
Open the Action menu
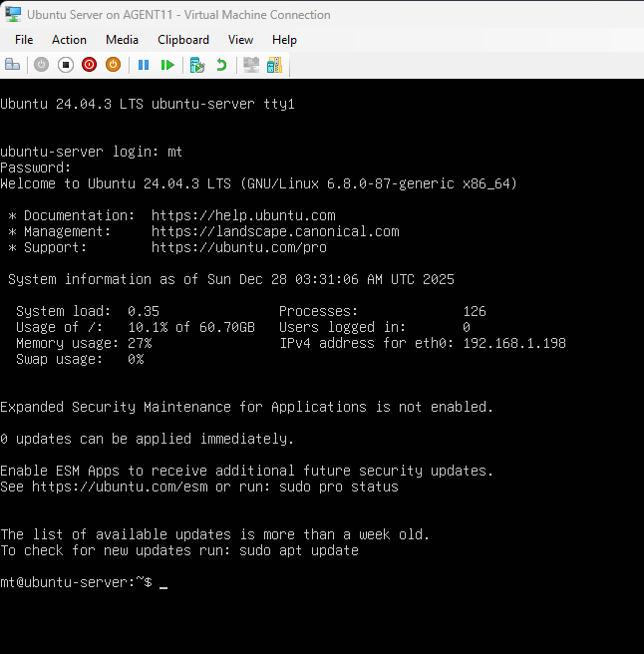(69, 40)
